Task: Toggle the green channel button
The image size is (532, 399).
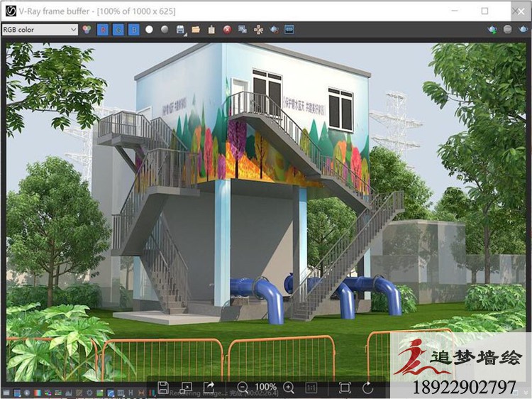Action: pyautogui.click(x=118, y=30)
